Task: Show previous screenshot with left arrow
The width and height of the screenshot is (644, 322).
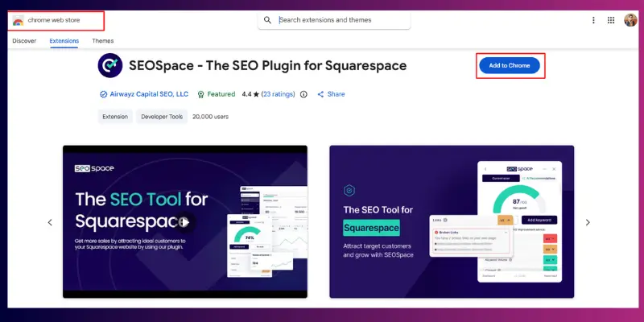Action: (50, 222)
